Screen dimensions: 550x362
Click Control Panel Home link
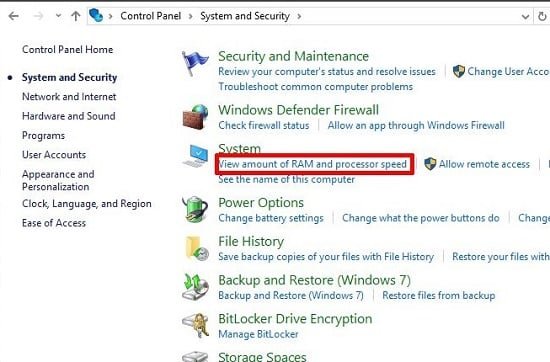point(67,50)
